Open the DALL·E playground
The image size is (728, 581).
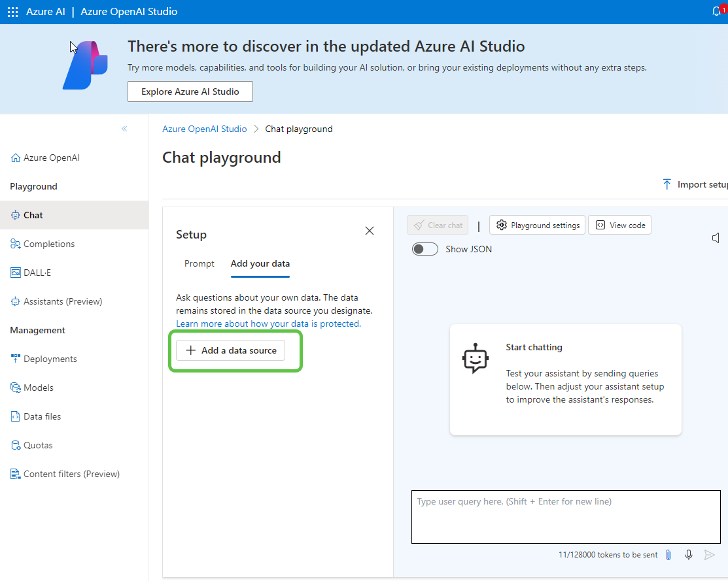click(39, 273)
